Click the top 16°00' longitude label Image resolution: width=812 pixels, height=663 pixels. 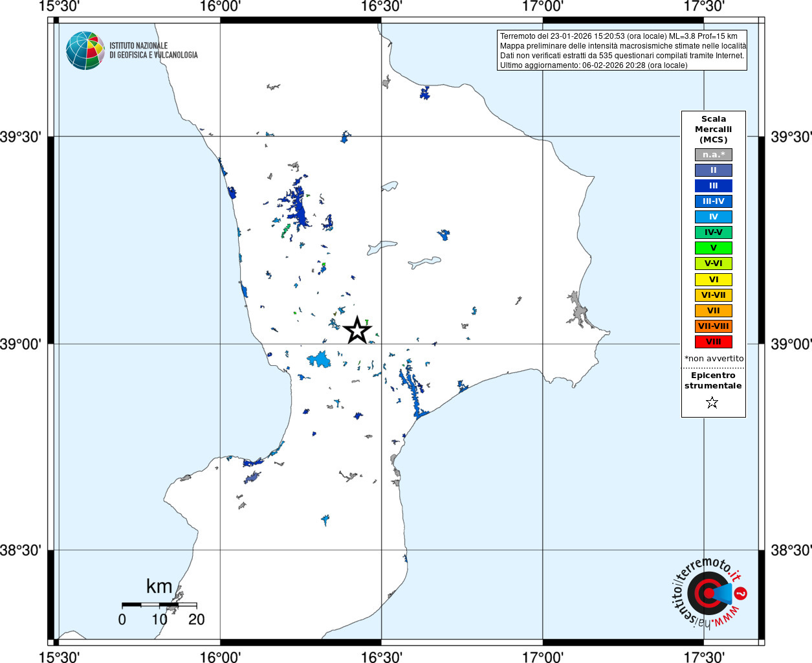click(x=220, y=6)
